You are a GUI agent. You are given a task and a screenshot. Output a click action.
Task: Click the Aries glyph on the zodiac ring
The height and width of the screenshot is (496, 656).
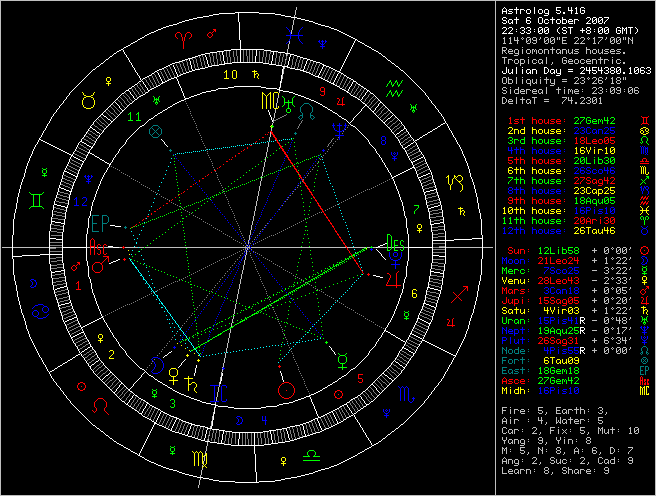pos(184,39)
